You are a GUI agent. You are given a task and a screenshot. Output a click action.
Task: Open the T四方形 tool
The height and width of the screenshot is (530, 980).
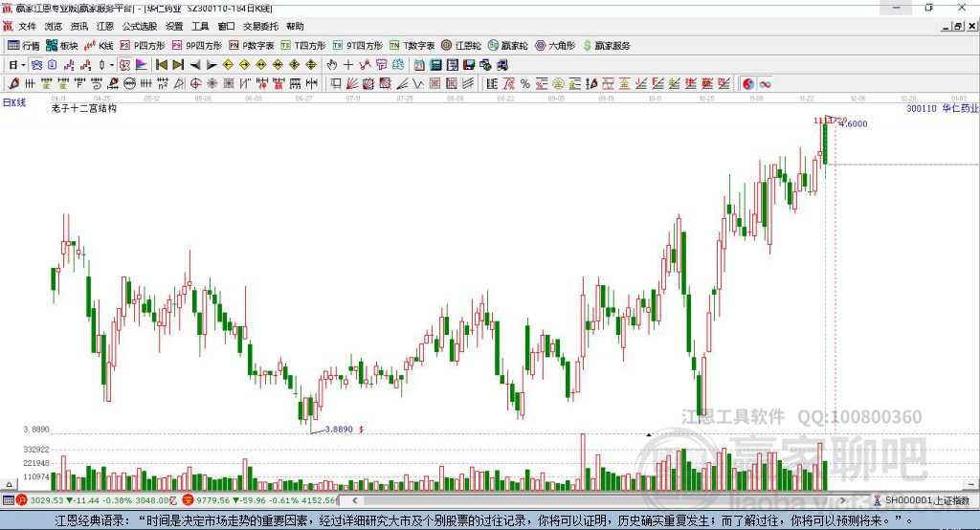[x=303, y=46]
